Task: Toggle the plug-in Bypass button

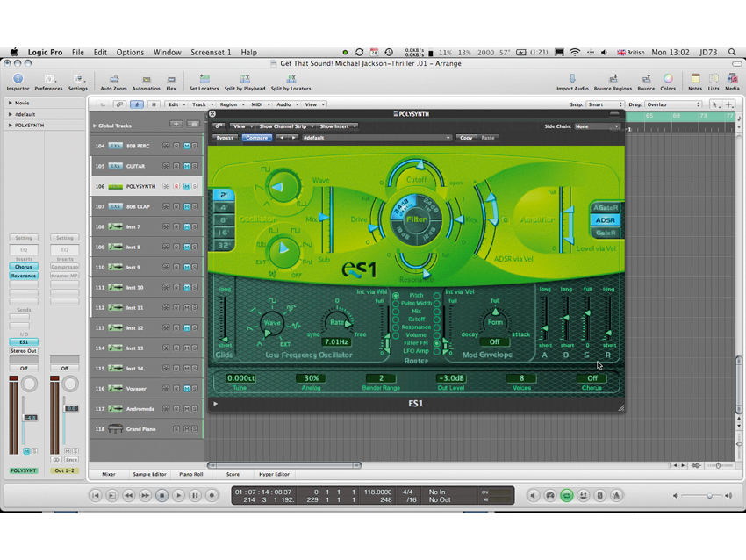Action: coord(225,138)
